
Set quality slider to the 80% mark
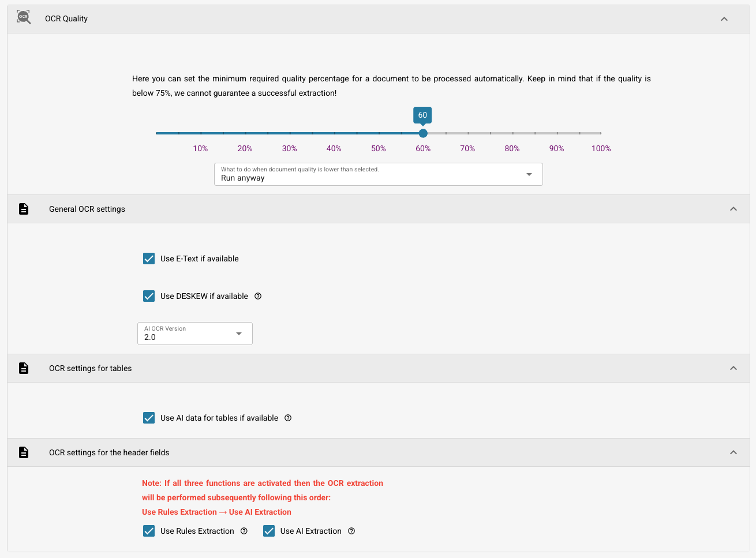(512, 133)
